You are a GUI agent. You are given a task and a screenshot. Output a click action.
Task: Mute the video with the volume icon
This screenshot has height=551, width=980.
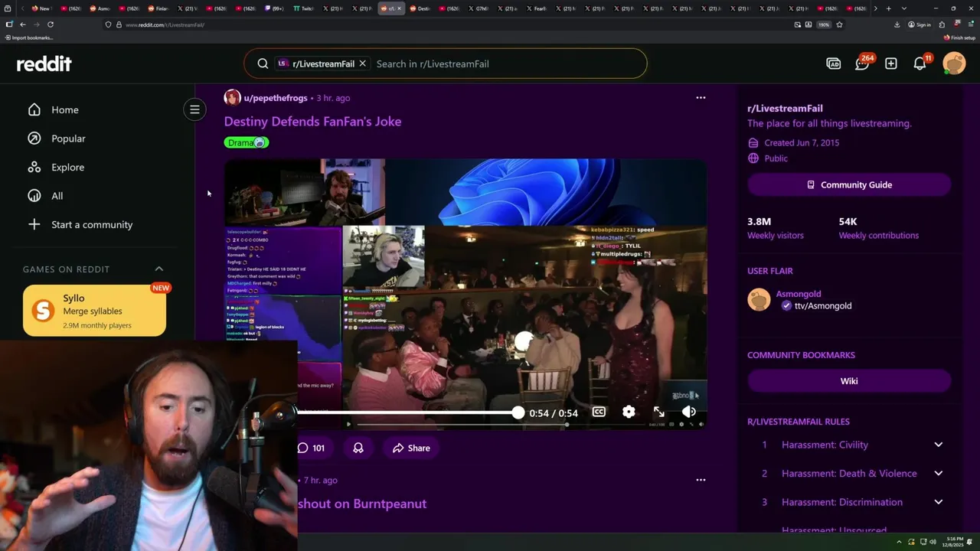[x=689, y=412]
